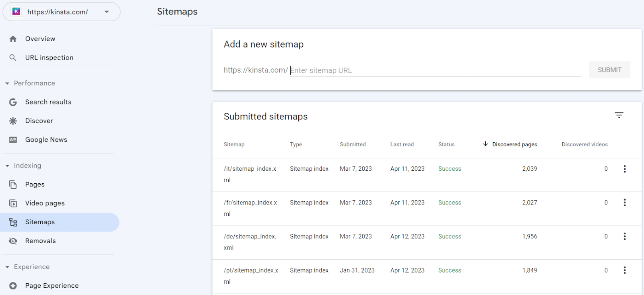Click the 2,039 discovered pages value
The width and height of the screenshot is (644, 295).
[x=530, y=169]
